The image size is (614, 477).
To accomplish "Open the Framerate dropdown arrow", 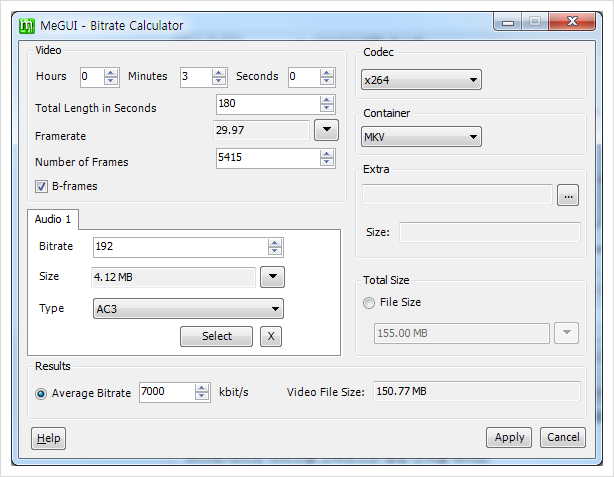I will coord(327,130).
